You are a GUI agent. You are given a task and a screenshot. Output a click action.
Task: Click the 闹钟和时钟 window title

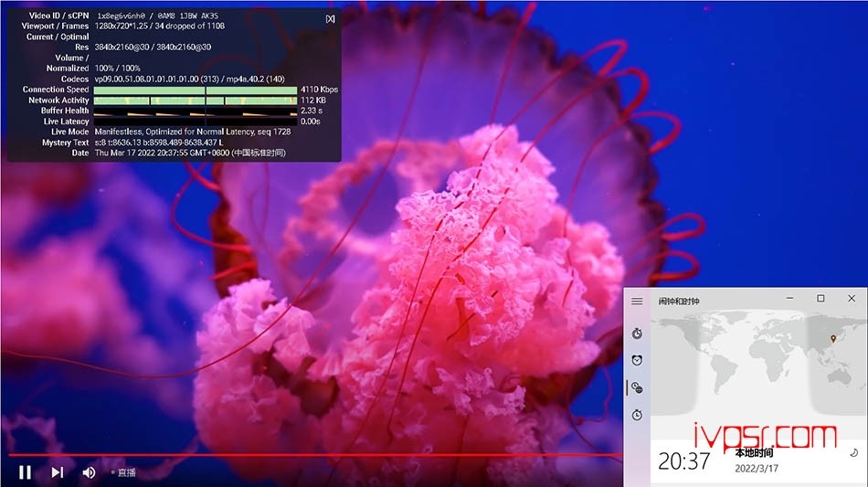[679, 302]
